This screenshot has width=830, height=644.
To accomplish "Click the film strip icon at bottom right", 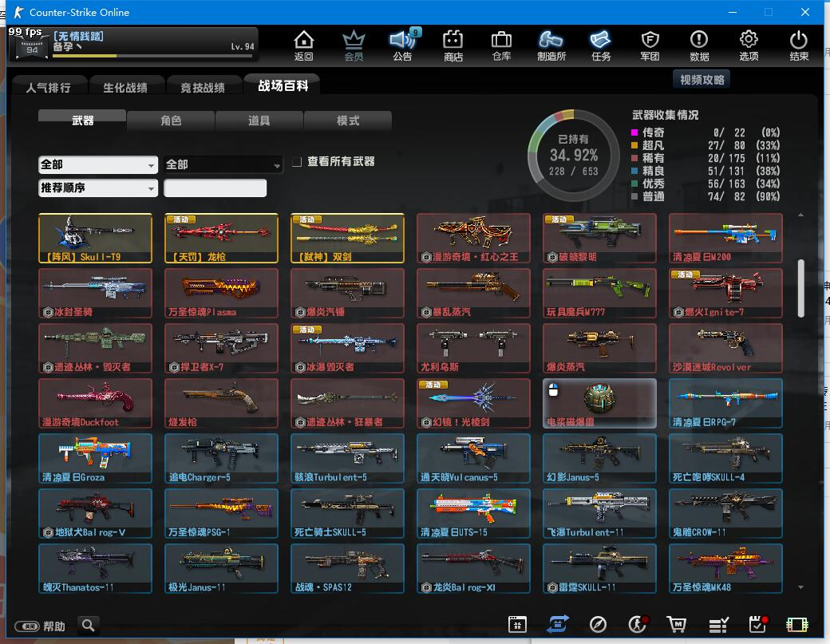I will 796,625.
